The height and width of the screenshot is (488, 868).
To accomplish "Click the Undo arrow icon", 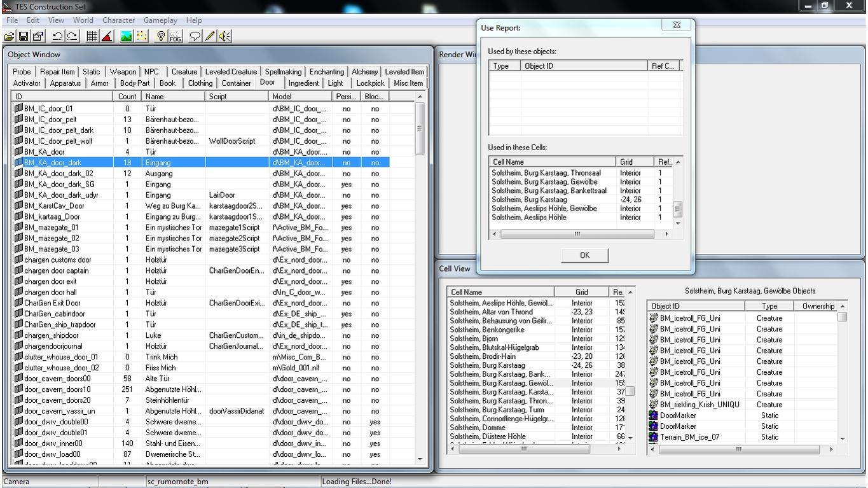I will coord(58,36).
